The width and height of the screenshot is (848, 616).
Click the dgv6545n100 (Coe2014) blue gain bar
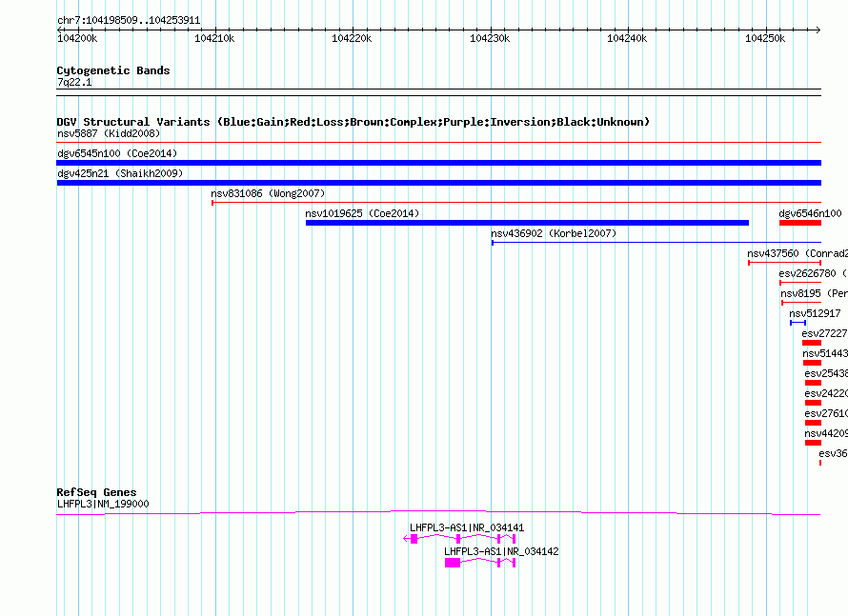(x=438, y=163)
